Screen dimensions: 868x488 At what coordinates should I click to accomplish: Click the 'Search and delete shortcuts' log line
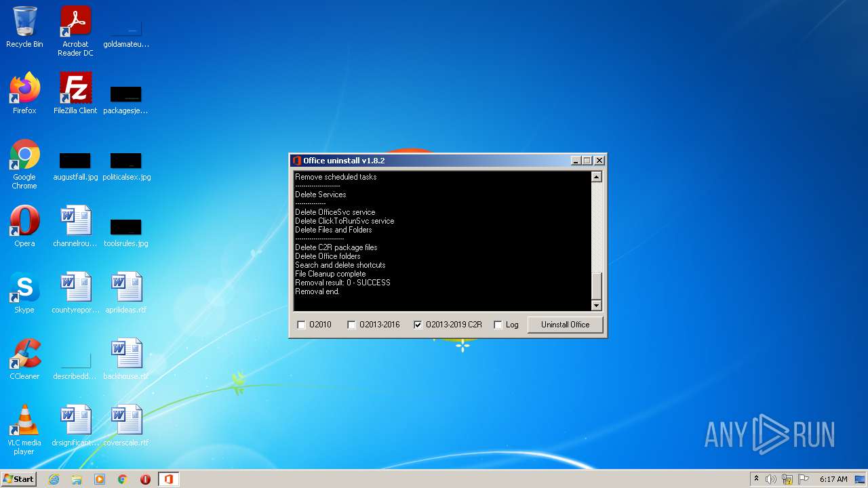tap(340, 265)
